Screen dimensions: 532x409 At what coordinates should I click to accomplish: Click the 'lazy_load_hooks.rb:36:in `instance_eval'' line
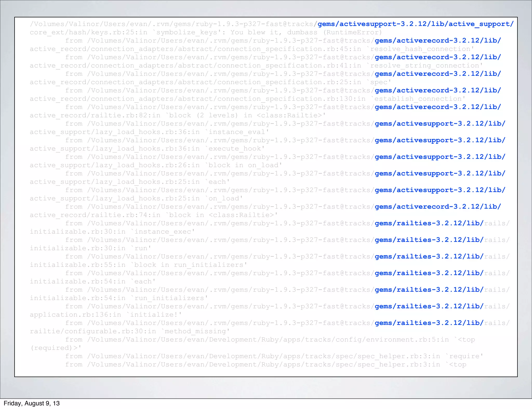pos(149,132)
